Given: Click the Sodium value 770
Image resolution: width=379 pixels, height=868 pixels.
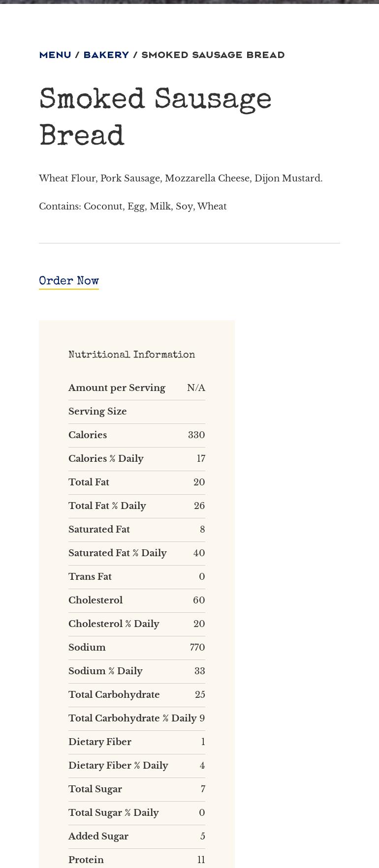Looking at the screenshot, I should (x=197, y=648).
